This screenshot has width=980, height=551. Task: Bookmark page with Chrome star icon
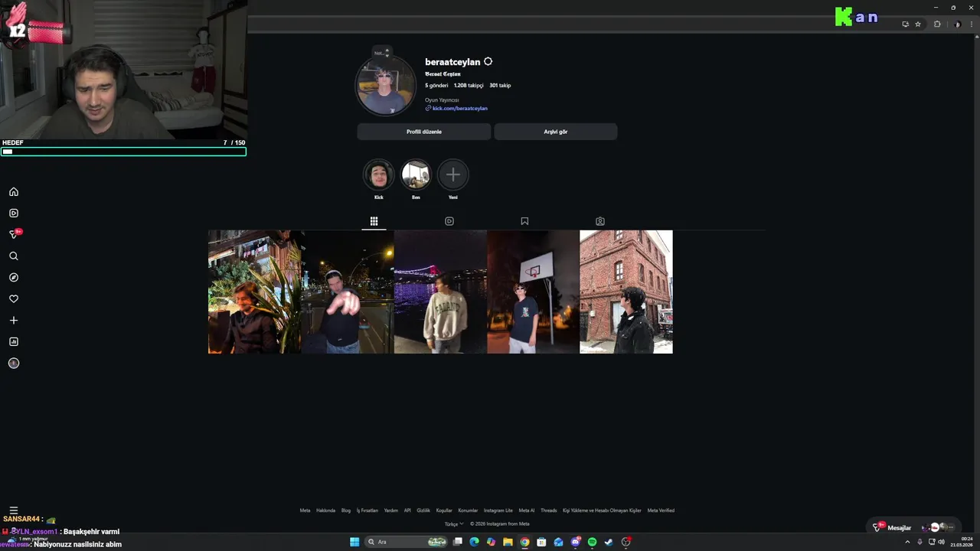pos(918,24)
